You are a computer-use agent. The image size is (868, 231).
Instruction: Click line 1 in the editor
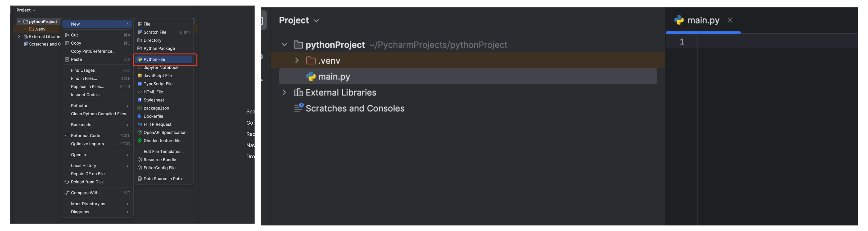tap(775, 42)
